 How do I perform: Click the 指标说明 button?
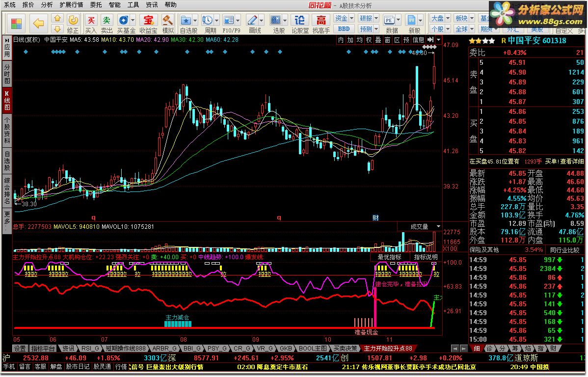426,257
